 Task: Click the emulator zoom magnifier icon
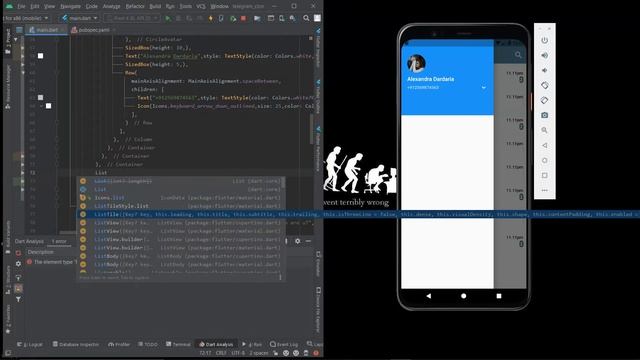(x=544, y=130)
